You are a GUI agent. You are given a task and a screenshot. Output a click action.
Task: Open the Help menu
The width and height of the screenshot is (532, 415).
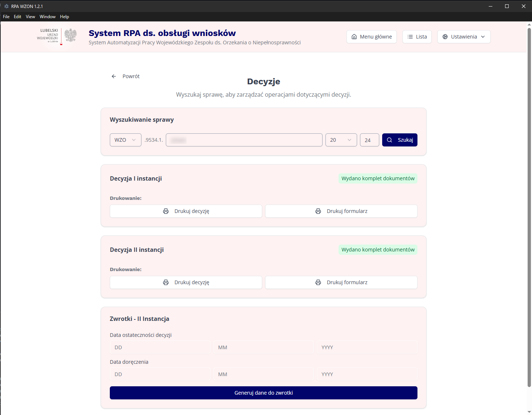[x=64, y=16]
